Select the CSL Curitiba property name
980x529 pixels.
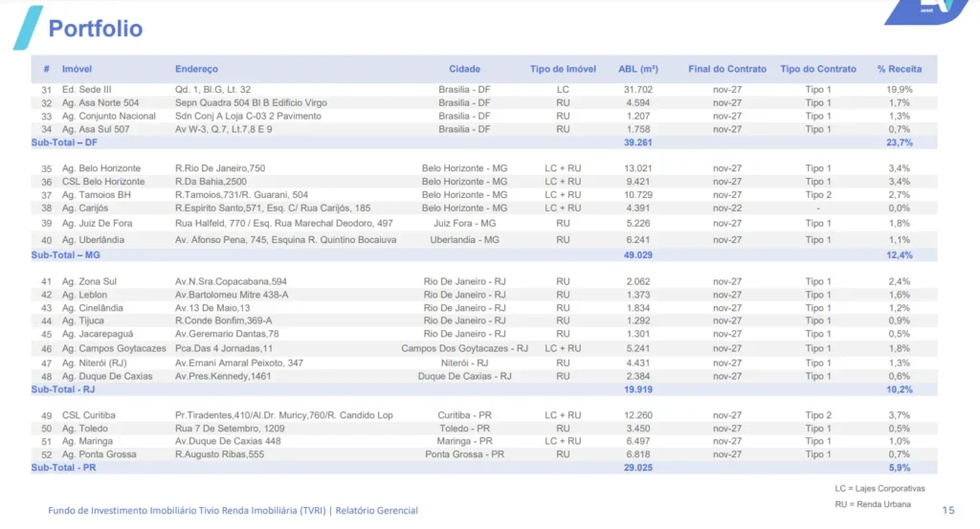pos(88,415)
